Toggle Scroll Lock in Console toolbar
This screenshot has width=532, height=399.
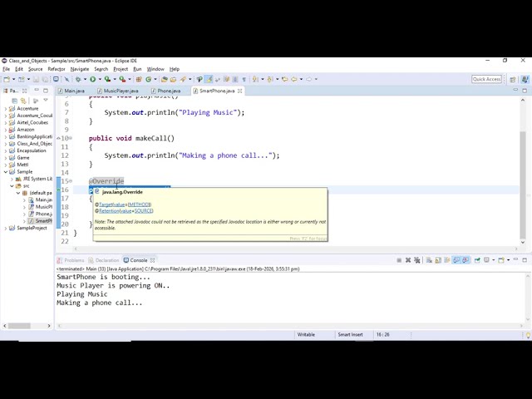(438, 260)
